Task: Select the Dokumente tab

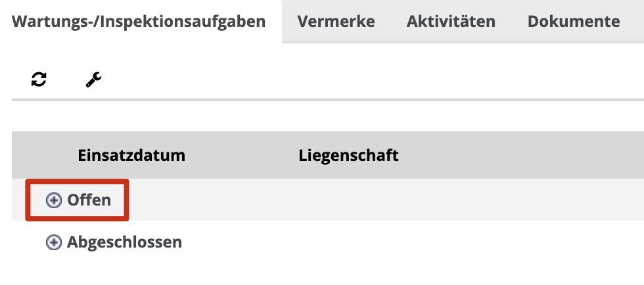Action: (573, 22)
